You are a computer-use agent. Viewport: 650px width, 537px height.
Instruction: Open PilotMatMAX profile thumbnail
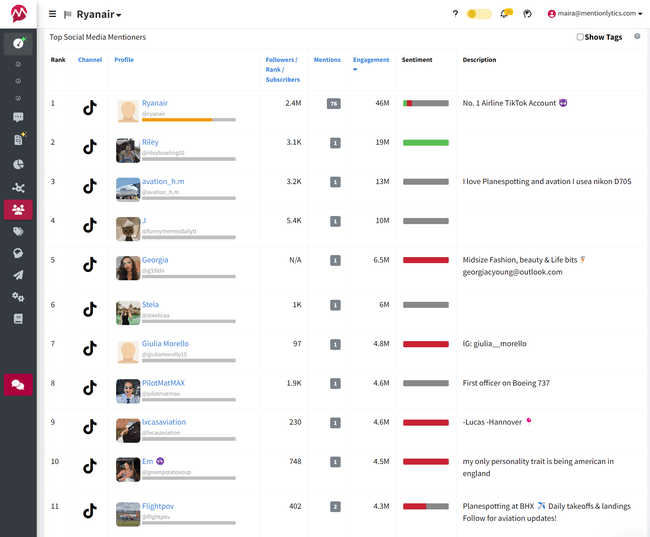tap(128, 391)
